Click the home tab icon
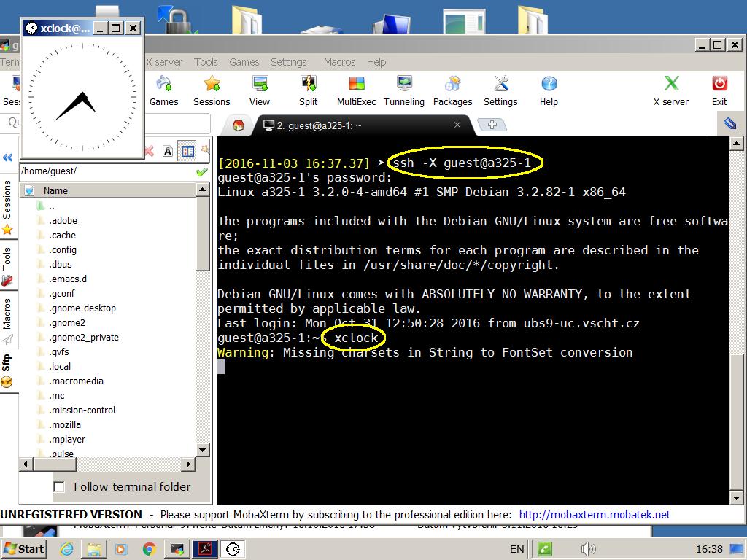This screenshot has height=560, width=747. coord(239,125)
